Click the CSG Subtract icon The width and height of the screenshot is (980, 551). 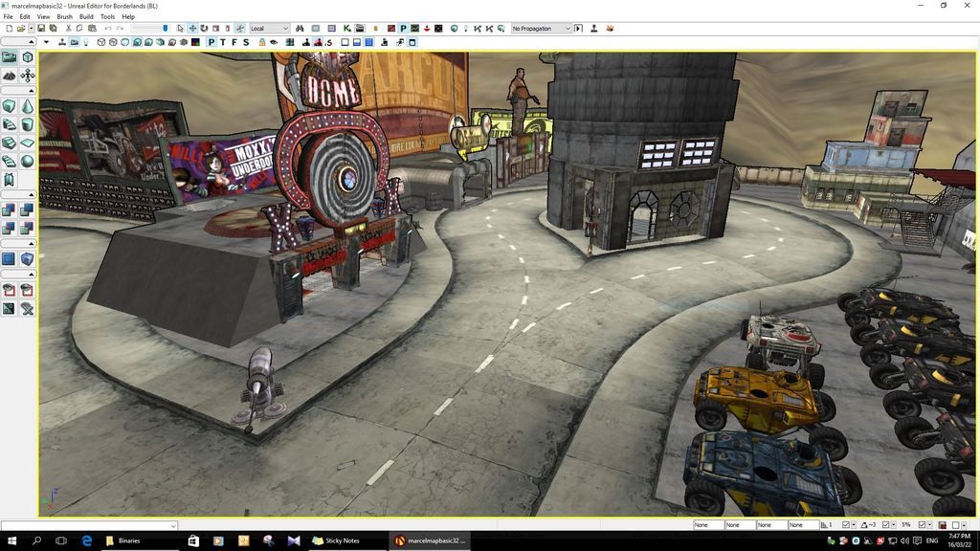point(27,209)
